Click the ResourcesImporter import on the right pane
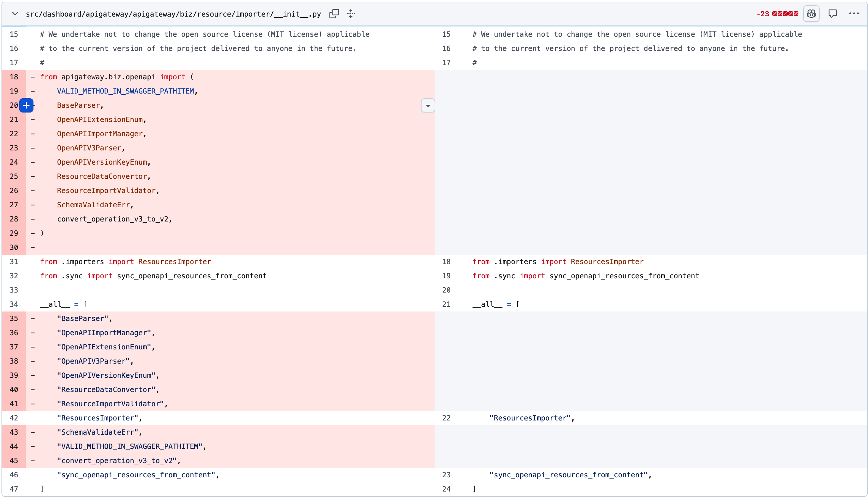The height and width of the screenshot is (501, 868). tap(607, 262)
